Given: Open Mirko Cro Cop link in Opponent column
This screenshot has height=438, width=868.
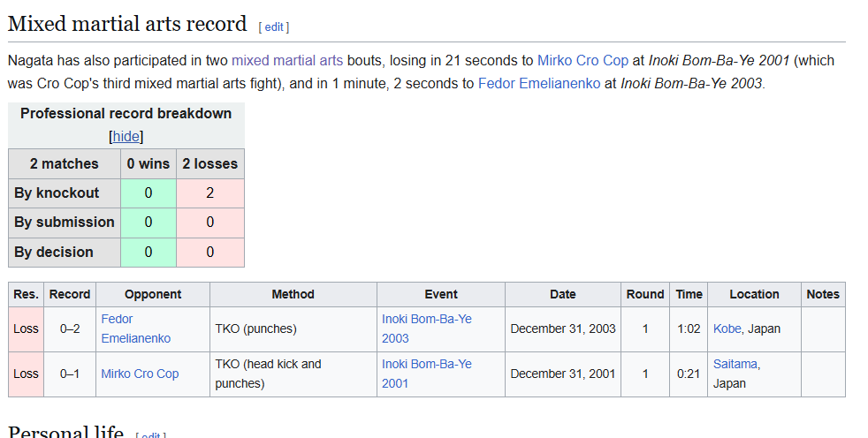Looking at the screenshot, I should click(140, 374).
